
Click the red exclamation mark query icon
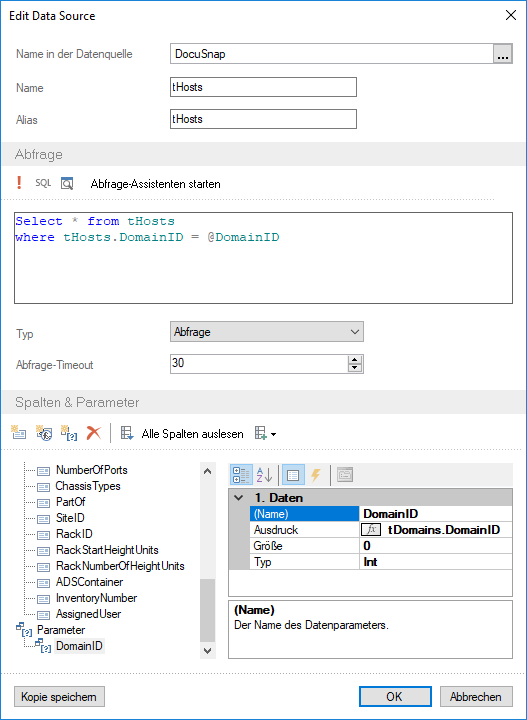click(19, 183)
